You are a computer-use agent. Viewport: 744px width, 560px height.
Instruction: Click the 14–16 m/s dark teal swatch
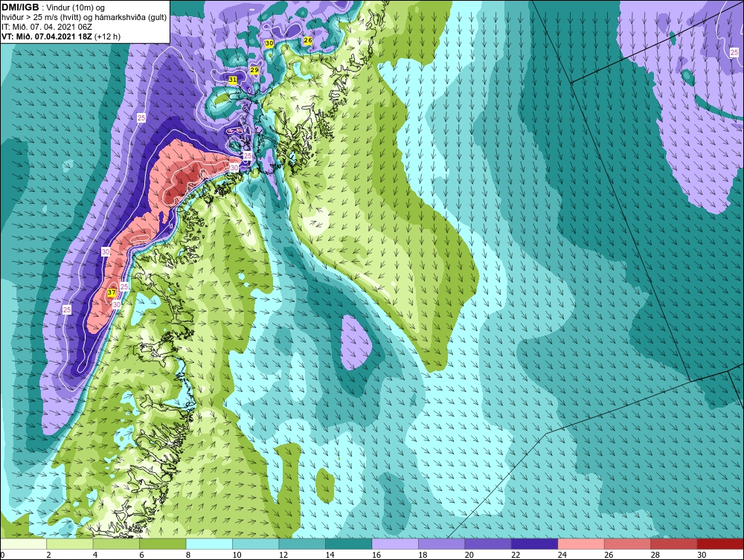click(x=349, y=544)
